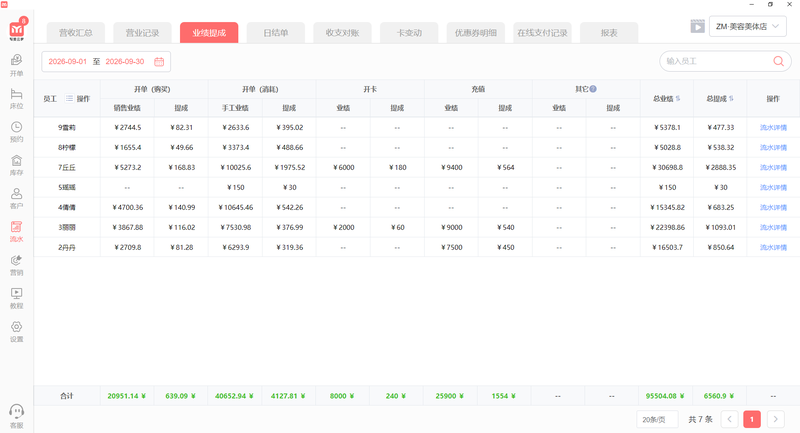The image size is (800, 433).
Task: Select employee name 9雪莉
Action: click(67, 128)
